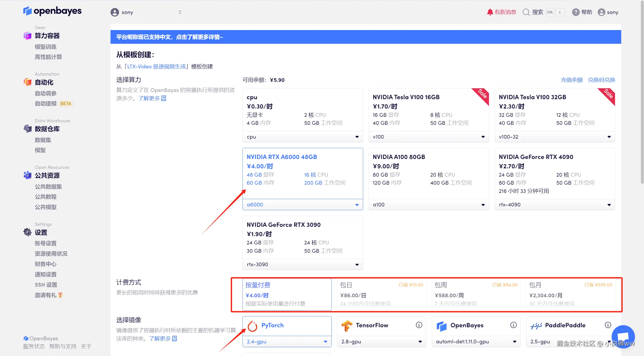Click the notification bell icon

(490, 12)
